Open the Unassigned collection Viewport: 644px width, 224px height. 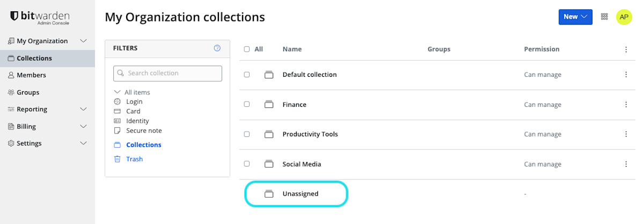(x=301, y=194)
